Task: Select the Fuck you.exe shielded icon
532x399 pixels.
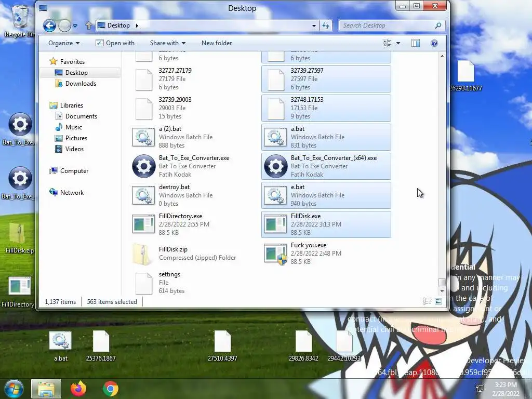Action: click(x=275, y=254)
